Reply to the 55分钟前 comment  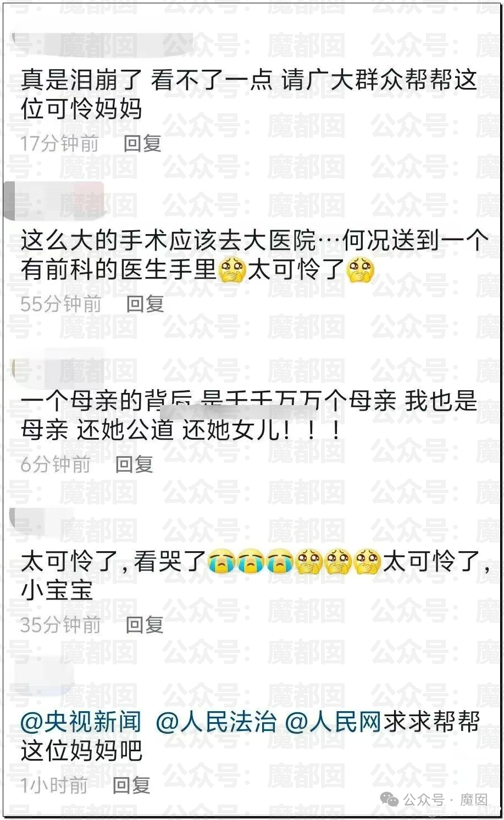[x=145, y=304]
